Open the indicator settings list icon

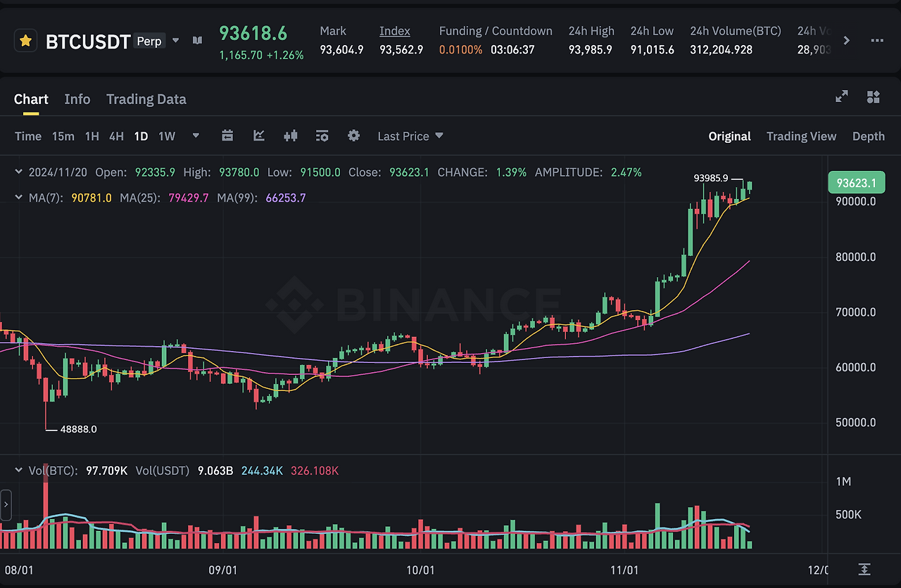pyautogui.click(x=322, y=135)
